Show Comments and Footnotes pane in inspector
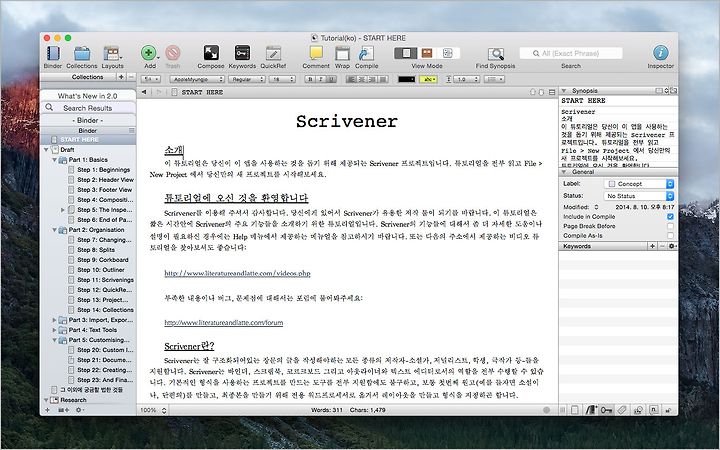Viewport: 720px width, 450px height. coord(654,410)
